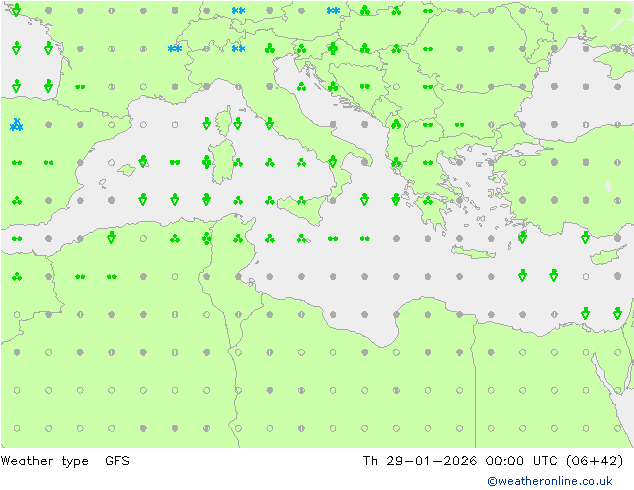
Task: Select the green shower symbol on Sicily
Action: (x=301, y=200)
